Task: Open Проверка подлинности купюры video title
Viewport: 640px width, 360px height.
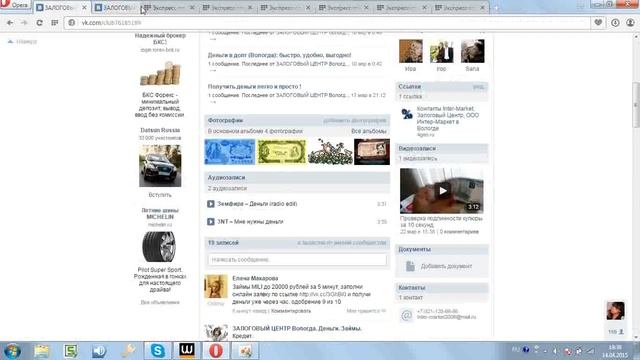Action: (441, 222)
